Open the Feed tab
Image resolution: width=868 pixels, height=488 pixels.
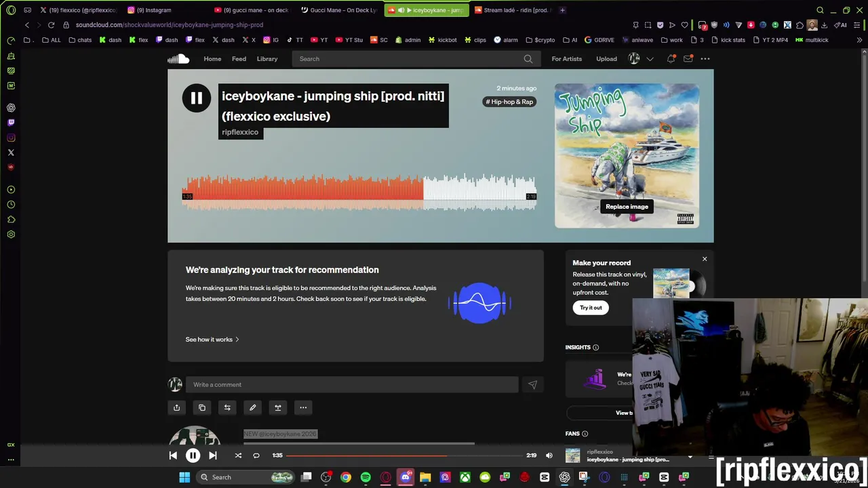point(239,59)
